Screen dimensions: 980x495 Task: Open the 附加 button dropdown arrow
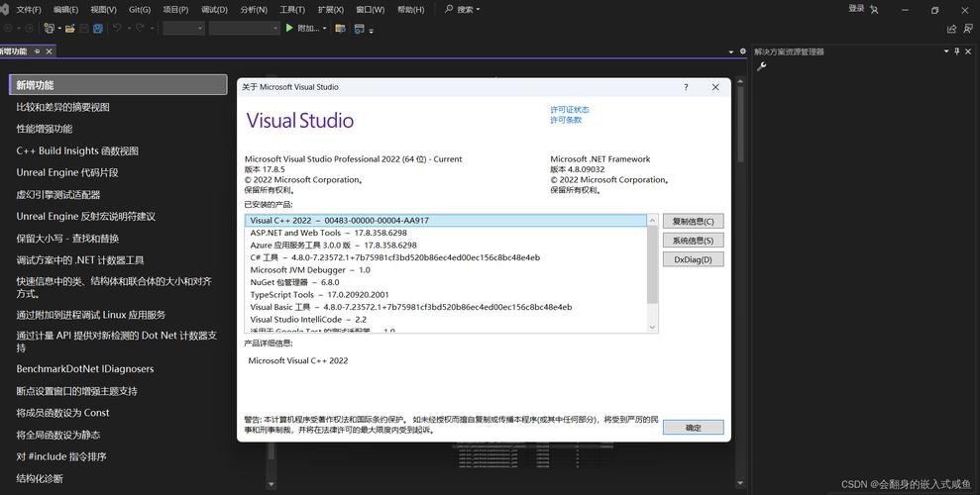click(x=324, y=29)
